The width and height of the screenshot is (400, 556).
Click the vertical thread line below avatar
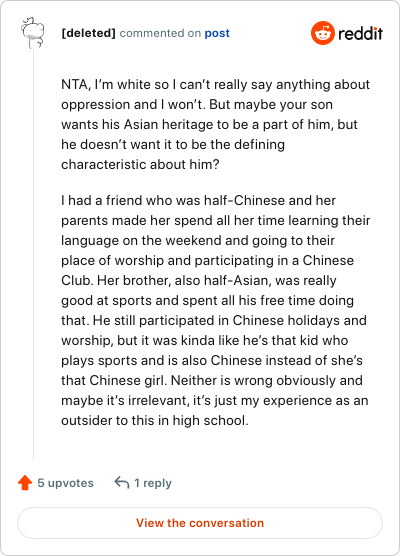(33, 254)
